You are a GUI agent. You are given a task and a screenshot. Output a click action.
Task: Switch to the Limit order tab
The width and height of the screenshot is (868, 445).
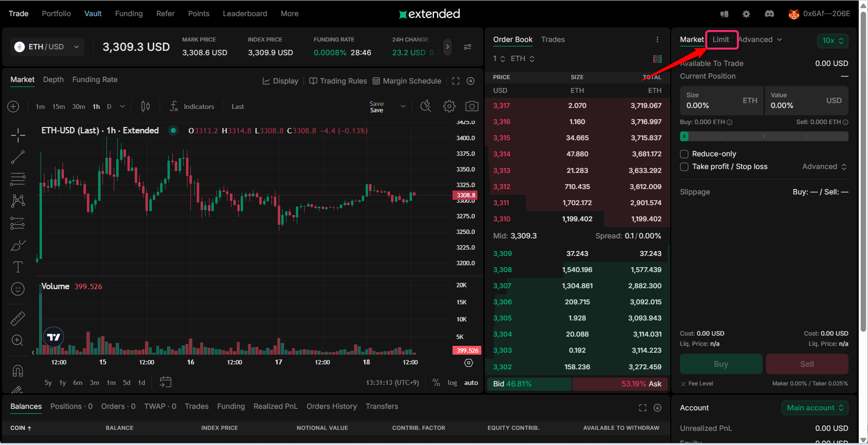[x=721, y=40]
